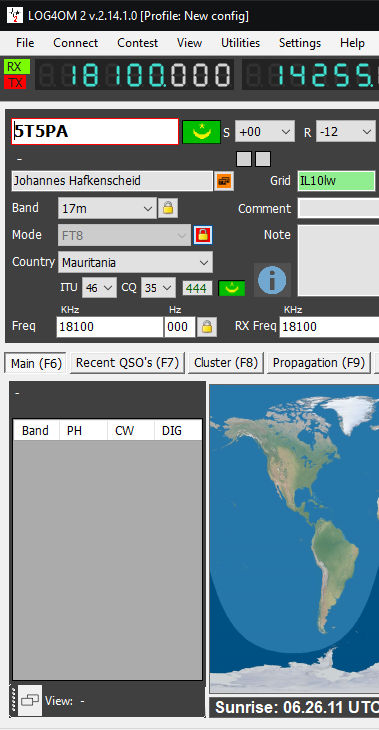379x730 pixels.
Task: Toggle the red Mode lock padlock
Action: coord(203,235)
